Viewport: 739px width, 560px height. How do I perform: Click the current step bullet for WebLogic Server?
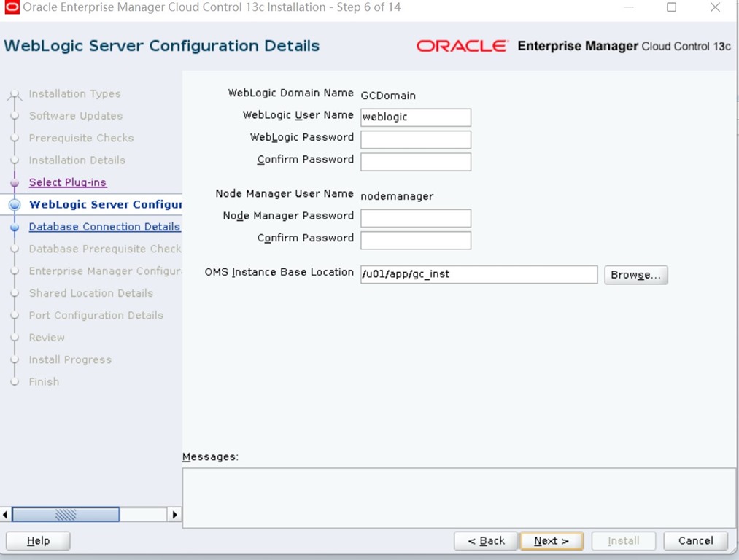15,204
